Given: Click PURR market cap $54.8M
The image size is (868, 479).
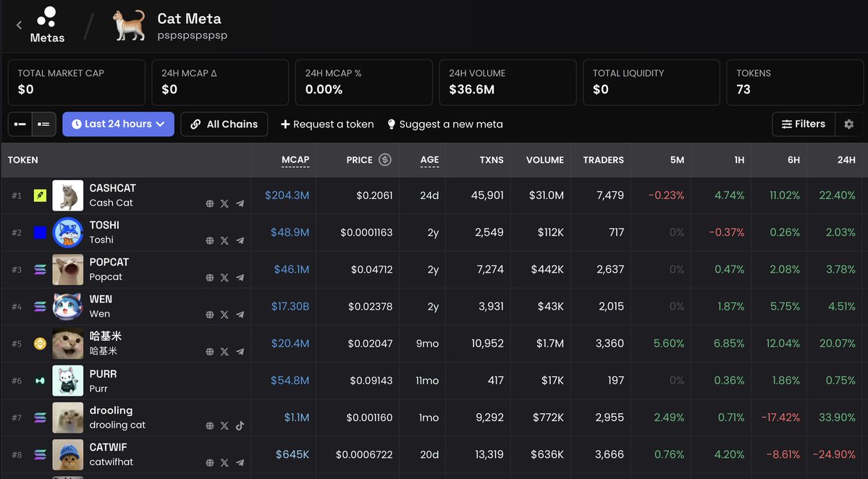Looking at the screenshot, I should click(290, 381).
